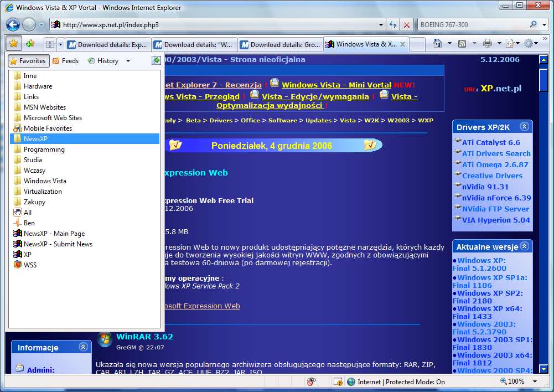Open the VIA Hyperion 5.04 link
554x392 pixels.
coord(496,220)
